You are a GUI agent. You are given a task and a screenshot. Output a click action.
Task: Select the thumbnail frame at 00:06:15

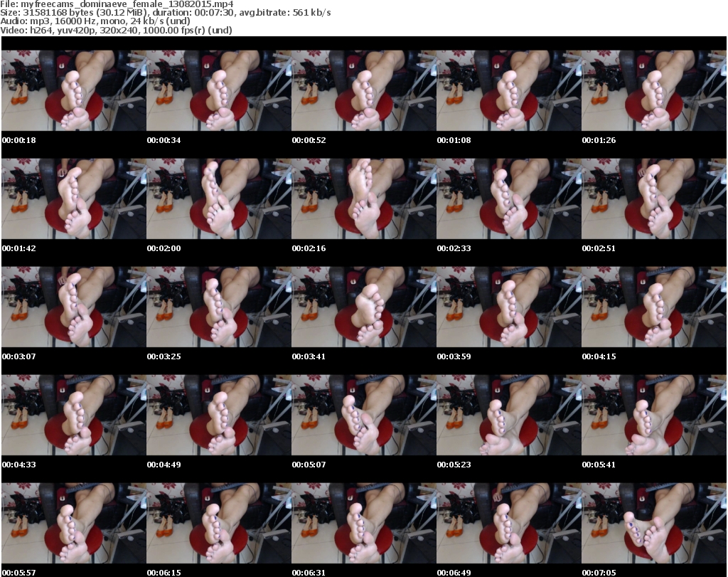click(x=219, y=524)
